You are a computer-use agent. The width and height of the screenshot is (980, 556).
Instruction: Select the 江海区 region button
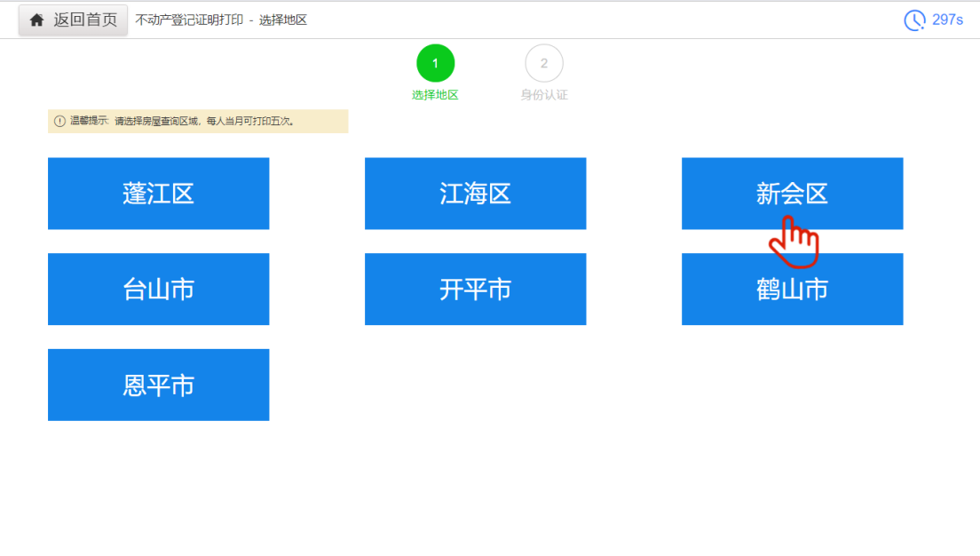pos(475,194)
